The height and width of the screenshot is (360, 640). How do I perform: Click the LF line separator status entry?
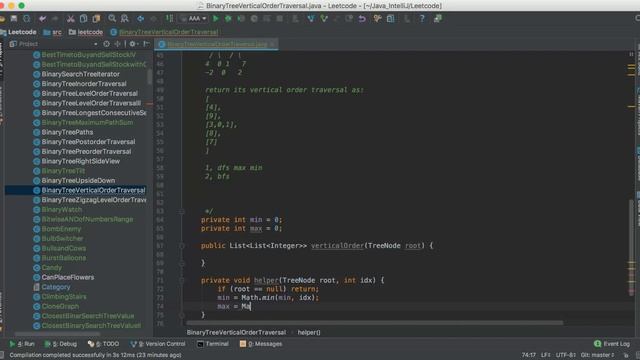pos(546,355)
